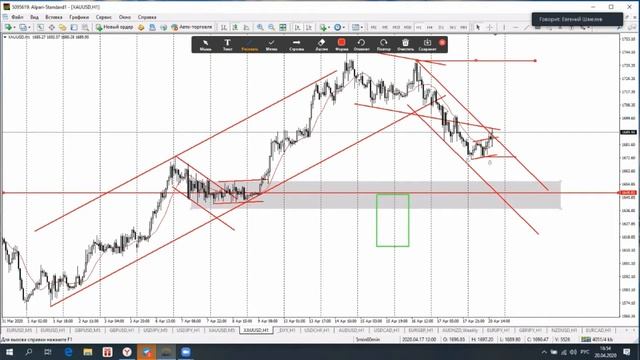Viewport: 640px width, 360px height.
Task: Open the Вставка menu
Action: [x=53, y=17]
